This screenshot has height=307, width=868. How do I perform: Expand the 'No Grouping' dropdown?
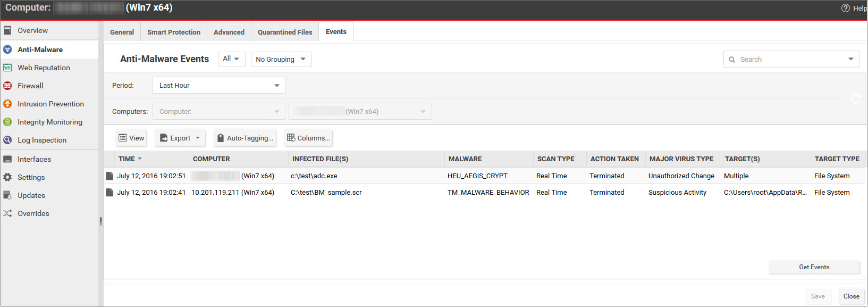tap(281, 59)
